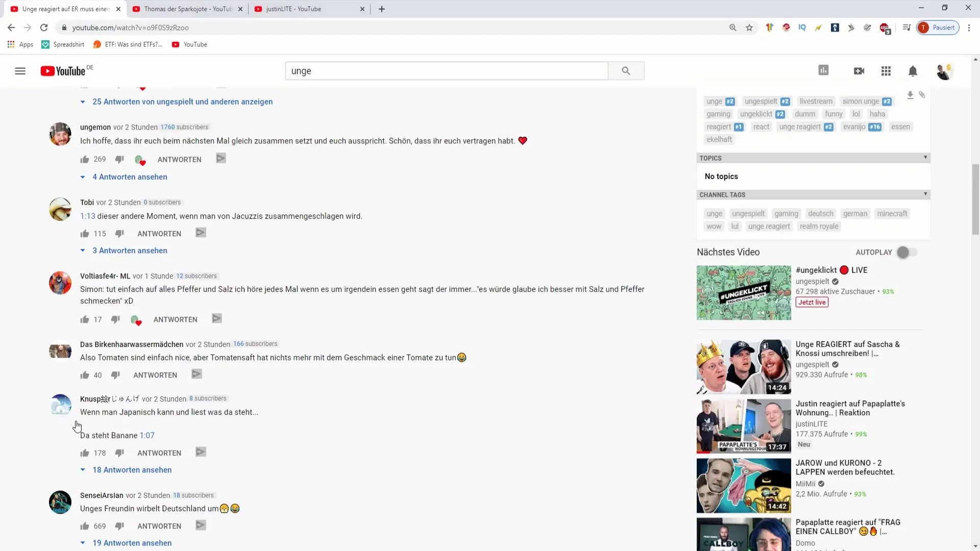Open the notifications bell
Viewport: 980px width, 551px height.
coord(913,71)
